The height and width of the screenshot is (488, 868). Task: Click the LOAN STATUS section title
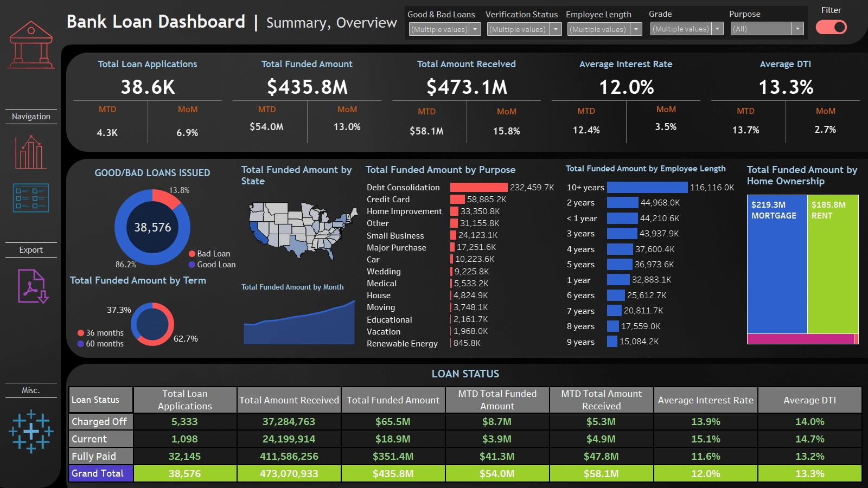point(465,374)
